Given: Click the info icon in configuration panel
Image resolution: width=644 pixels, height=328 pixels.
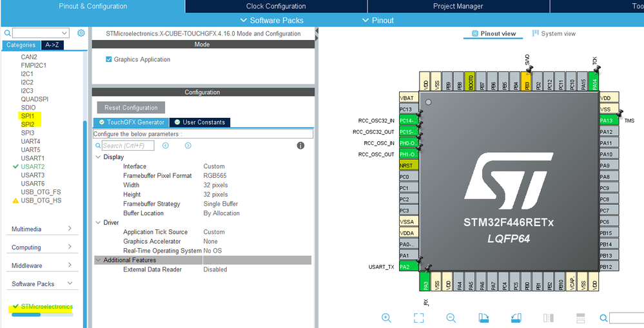Looking at the screenshot, I should 300,146.
